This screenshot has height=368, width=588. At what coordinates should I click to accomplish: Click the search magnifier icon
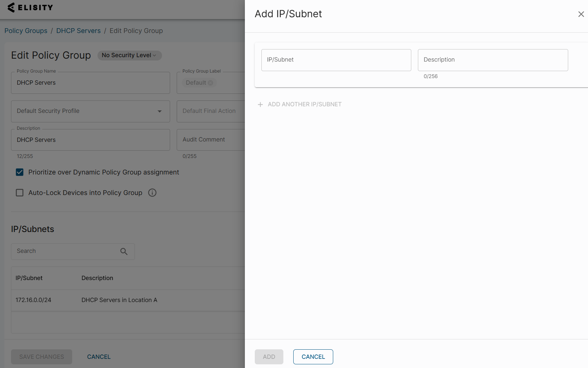[124, 251]
